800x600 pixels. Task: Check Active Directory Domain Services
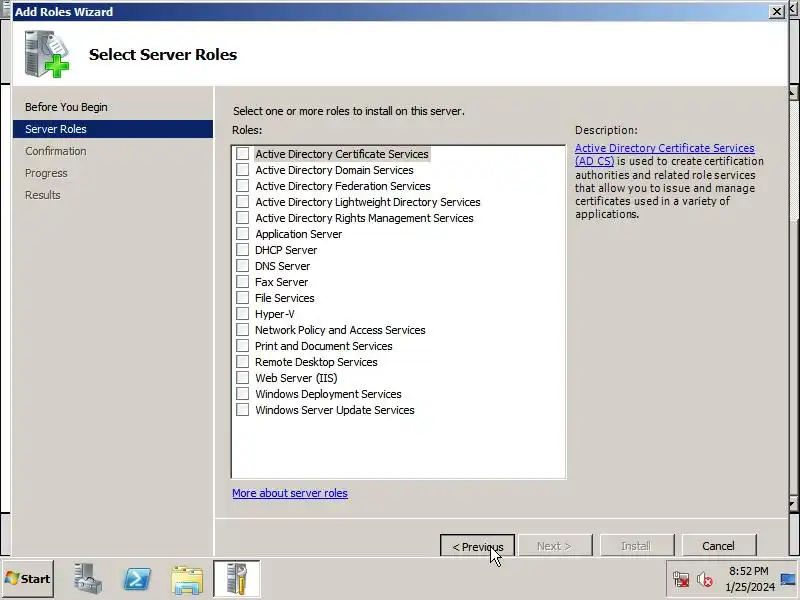(x=242, y=169)
